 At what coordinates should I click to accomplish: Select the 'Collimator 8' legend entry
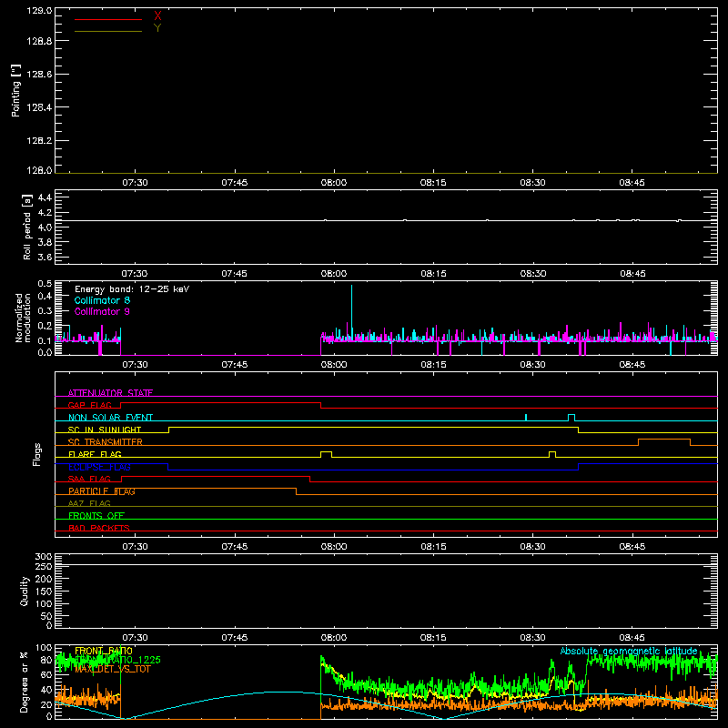coord(102,300)
